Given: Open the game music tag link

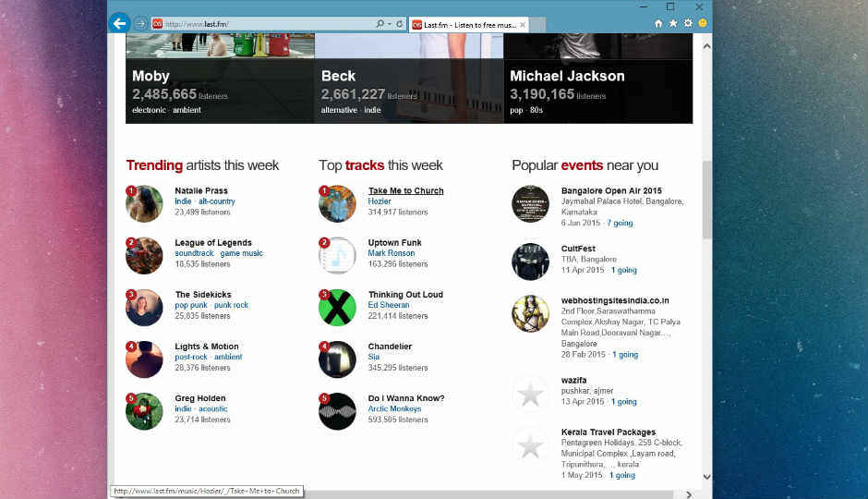Looking at the screenshot, I should [x=241, y=253].
